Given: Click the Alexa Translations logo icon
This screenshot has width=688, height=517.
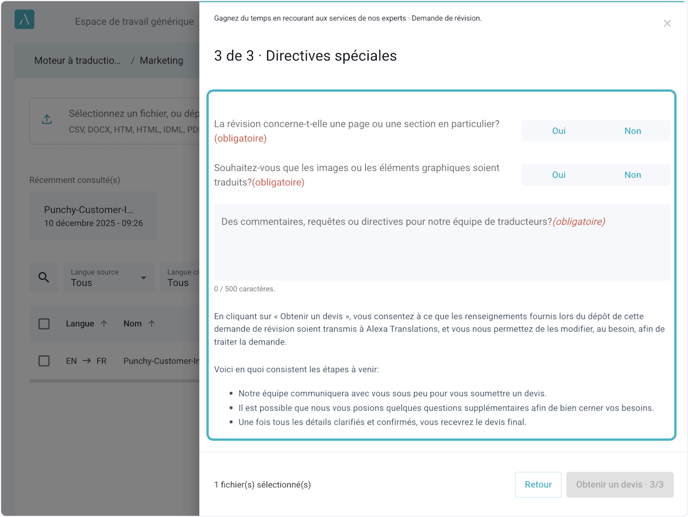Looking at the screenshot, I should click(x=25, y=20).
